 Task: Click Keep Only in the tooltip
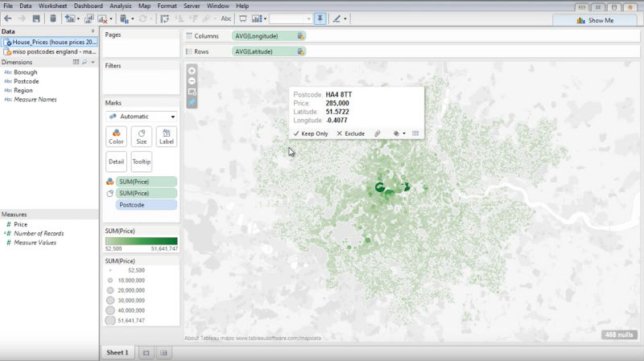click(311, 133)
